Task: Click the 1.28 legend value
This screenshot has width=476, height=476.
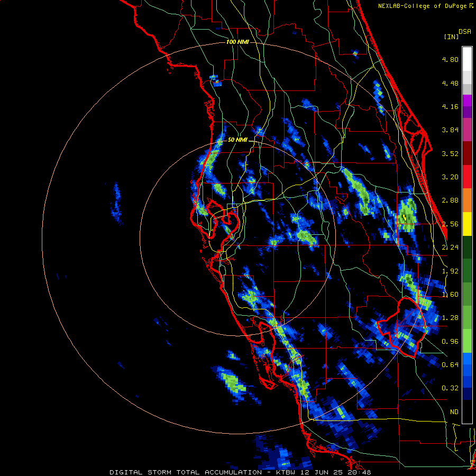Action: [x=450, y=318]
